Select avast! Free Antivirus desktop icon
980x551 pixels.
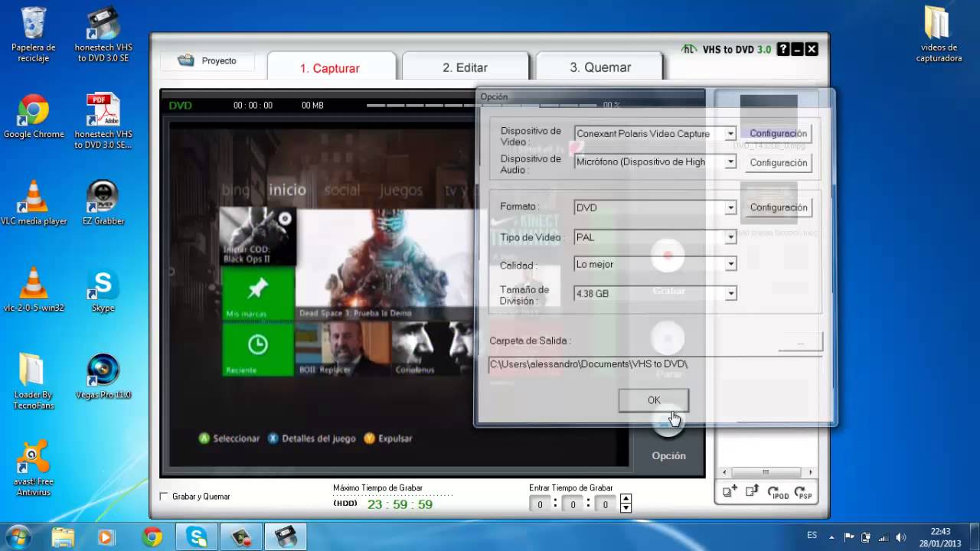click(x=34, y=468)
